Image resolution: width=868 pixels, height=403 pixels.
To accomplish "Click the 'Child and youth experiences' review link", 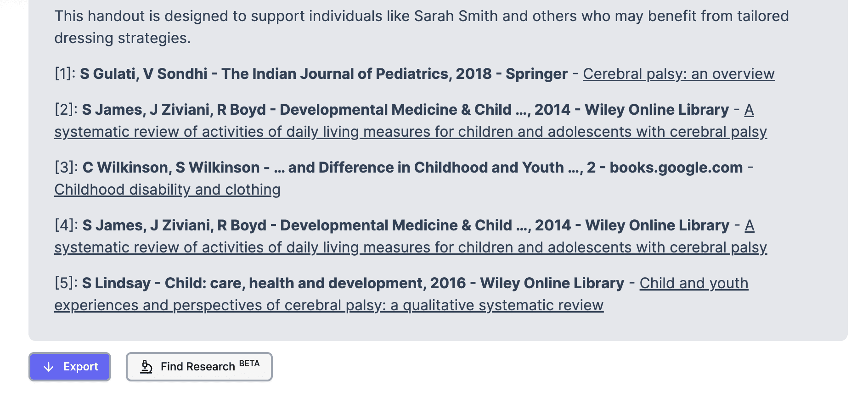I will 328,304.
